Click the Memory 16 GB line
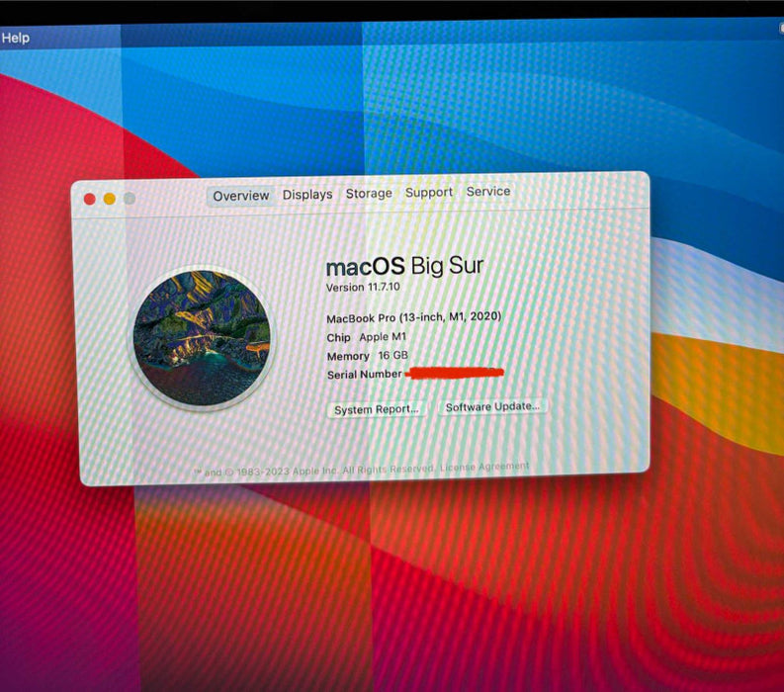Viewport: 784px width, 692px height. (368, 356)
